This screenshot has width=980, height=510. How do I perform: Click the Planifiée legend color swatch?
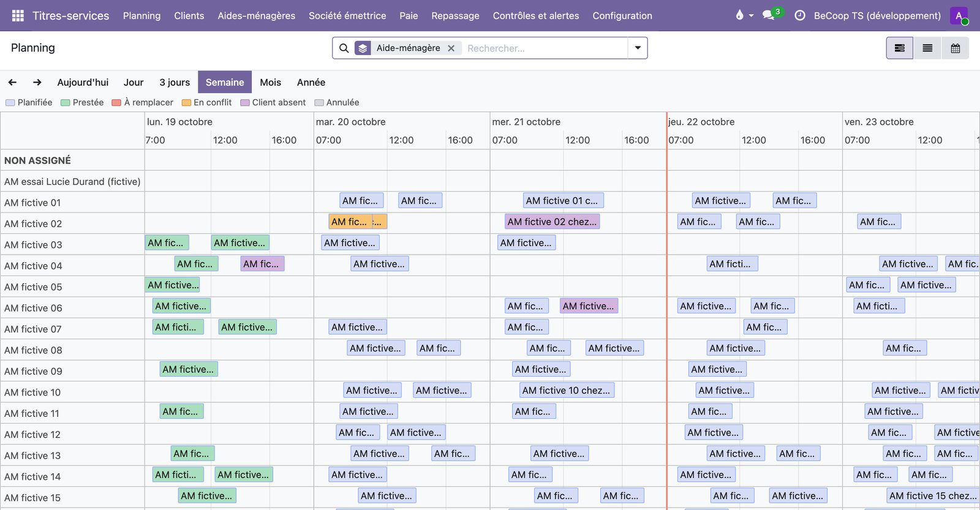pos(10,103)
